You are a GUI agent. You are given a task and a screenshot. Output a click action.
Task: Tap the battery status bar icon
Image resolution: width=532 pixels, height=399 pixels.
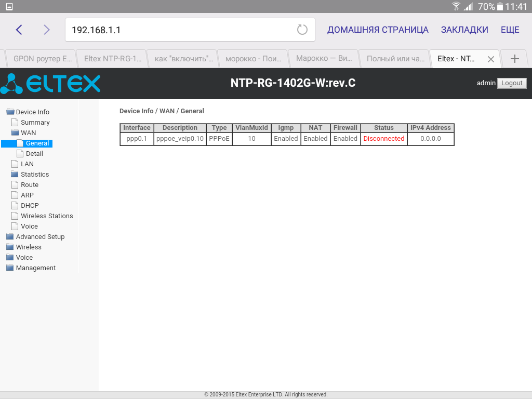[x=500, y=6]
